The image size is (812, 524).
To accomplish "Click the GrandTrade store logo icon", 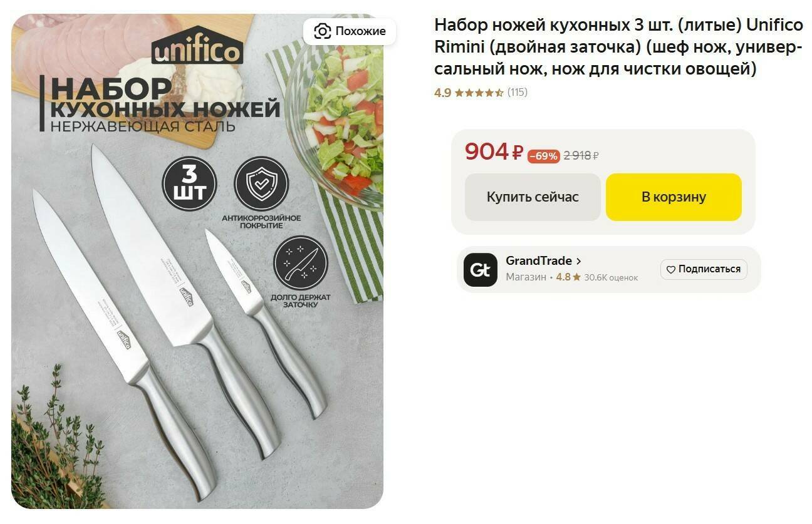I will pos(480,270).
